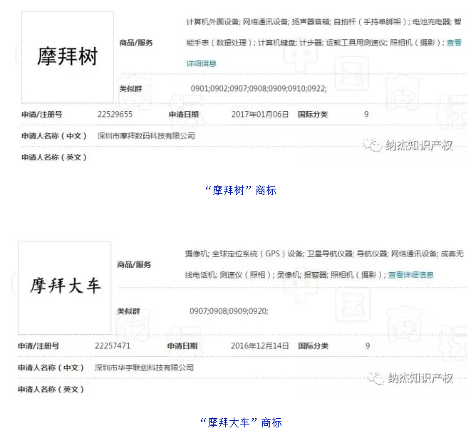476x448 pixels.
Task: Click the 商品/服务 label beside 摩拜树
Action: coord(135,43)
